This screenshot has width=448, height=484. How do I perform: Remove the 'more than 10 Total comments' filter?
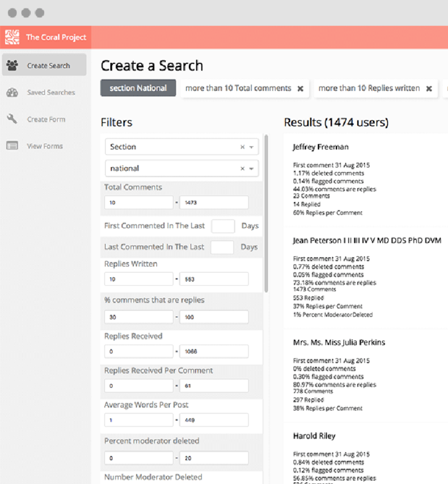(x=300, y=88)
